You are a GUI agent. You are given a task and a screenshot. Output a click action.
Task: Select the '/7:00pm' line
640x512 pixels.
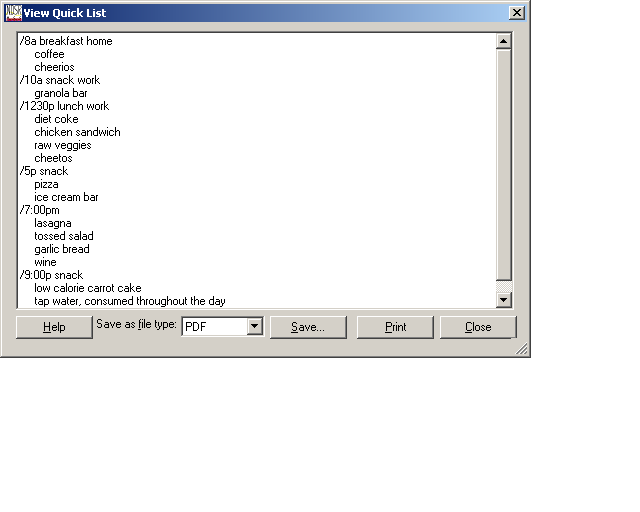click(x=40, y=210)
